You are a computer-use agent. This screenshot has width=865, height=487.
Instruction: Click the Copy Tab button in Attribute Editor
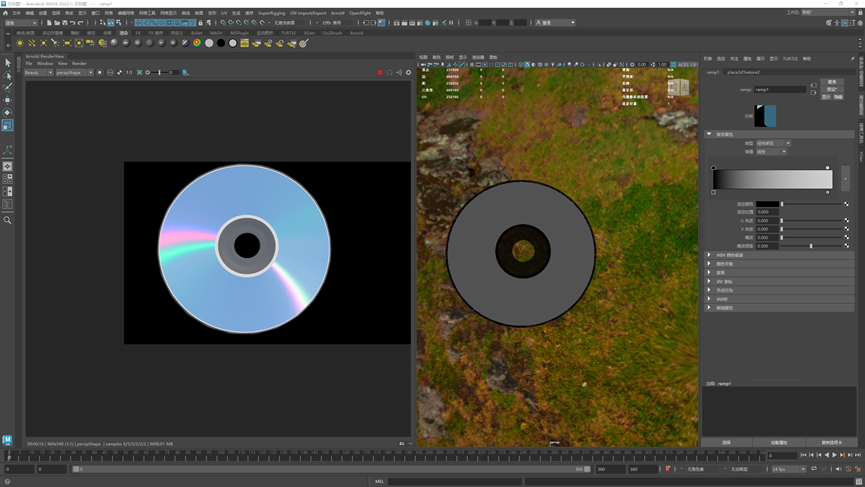click(831, 442)
